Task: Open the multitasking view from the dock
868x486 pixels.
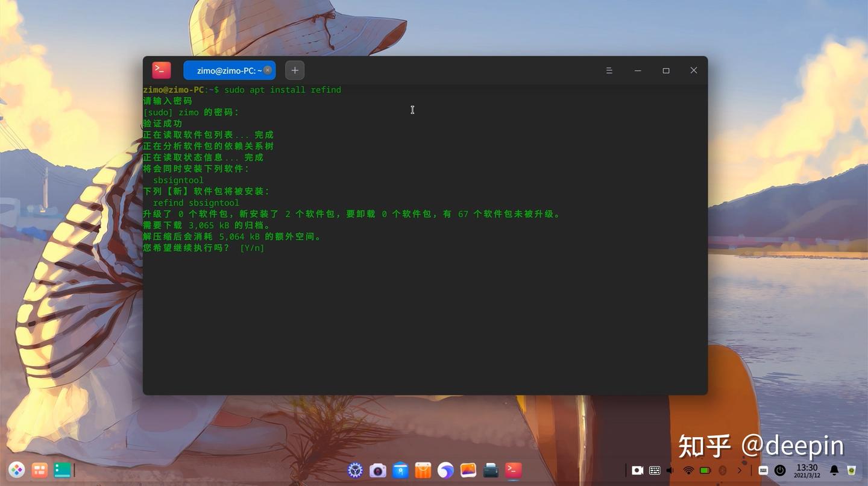Action: (40, 470)
